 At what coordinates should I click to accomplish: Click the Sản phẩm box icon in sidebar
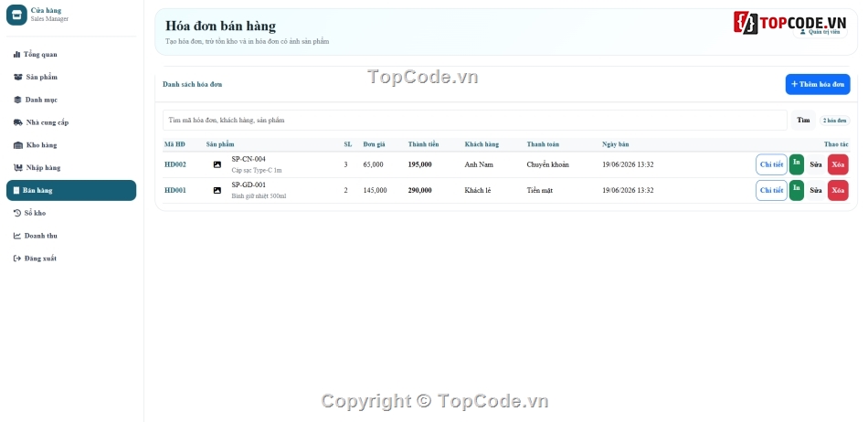click(x=17, y=77)
